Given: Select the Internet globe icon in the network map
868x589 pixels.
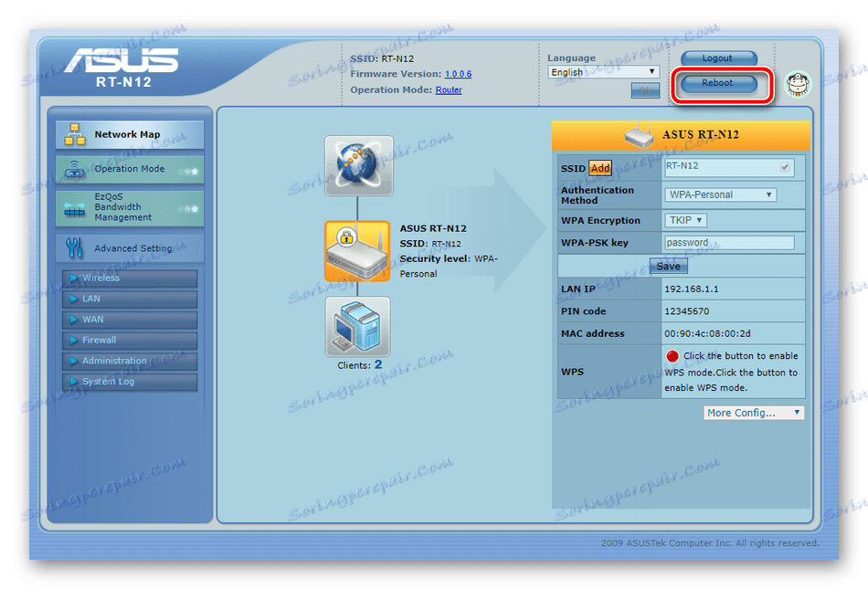Looking at the screenshot, I should 359,165.
